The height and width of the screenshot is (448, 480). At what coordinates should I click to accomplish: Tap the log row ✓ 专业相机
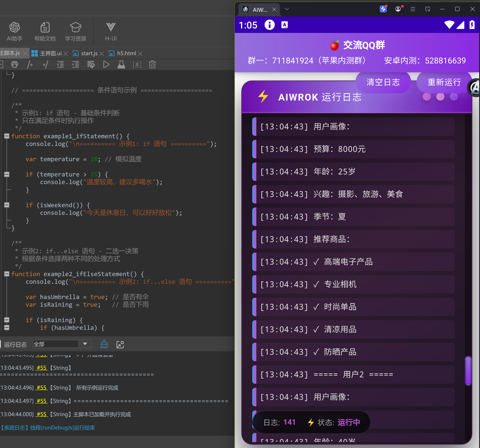coord(353,284)
